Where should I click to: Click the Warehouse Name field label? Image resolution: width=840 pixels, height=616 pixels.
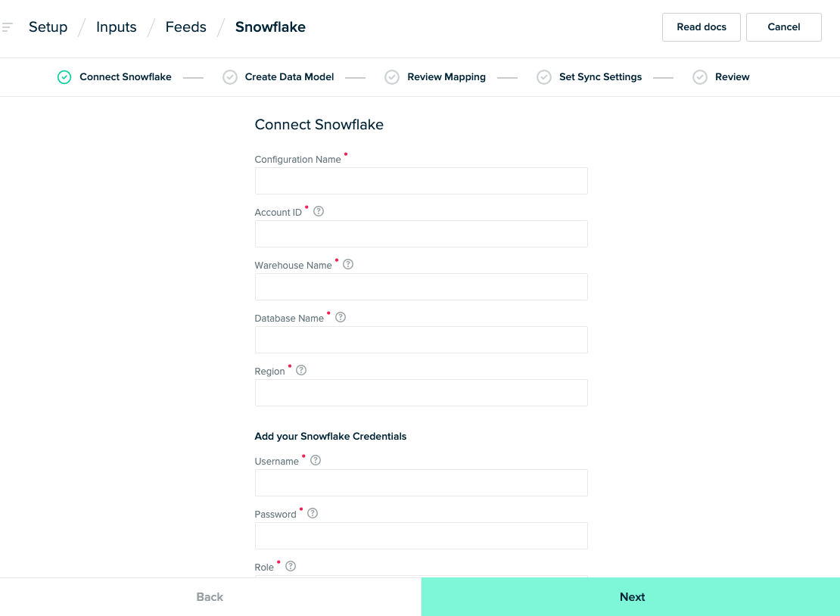pyautogui.click(x=294, y=266)
